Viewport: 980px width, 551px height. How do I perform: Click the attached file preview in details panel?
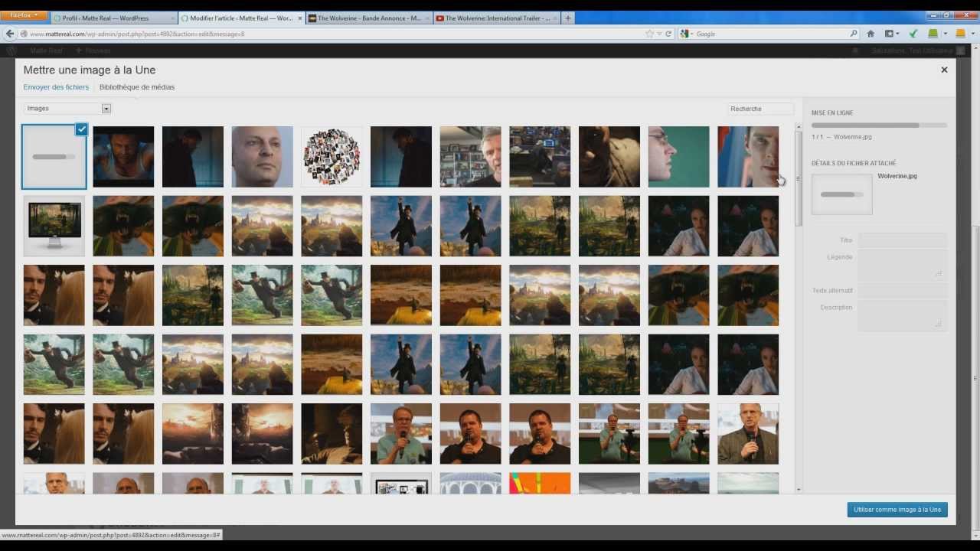pos(841,194)
